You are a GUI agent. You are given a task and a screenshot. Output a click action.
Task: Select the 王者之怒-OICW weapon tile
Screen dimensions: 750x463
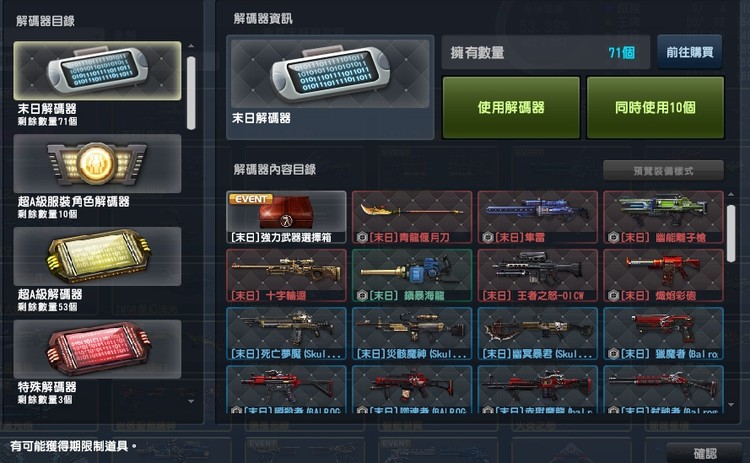(x=538, y=276)
